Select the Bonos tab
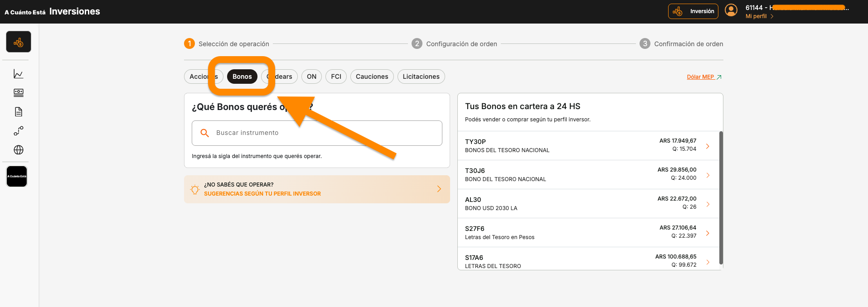The width and height of the screenshot is (868, 307). tap(242, 77)
